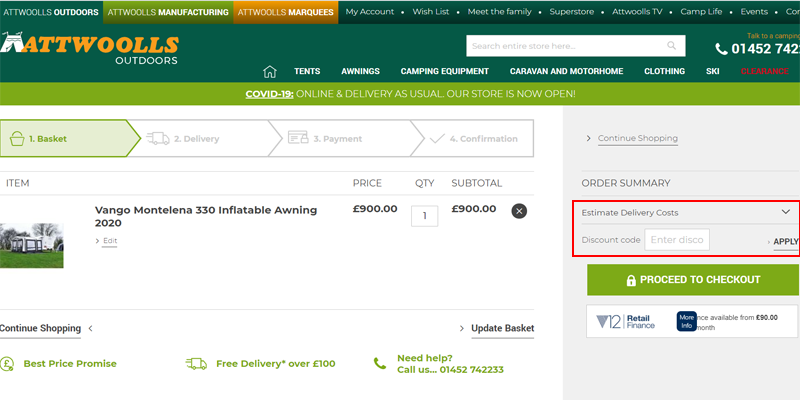Open the Events link
This screenshot has height=400, width=800.
click(754, 12)
